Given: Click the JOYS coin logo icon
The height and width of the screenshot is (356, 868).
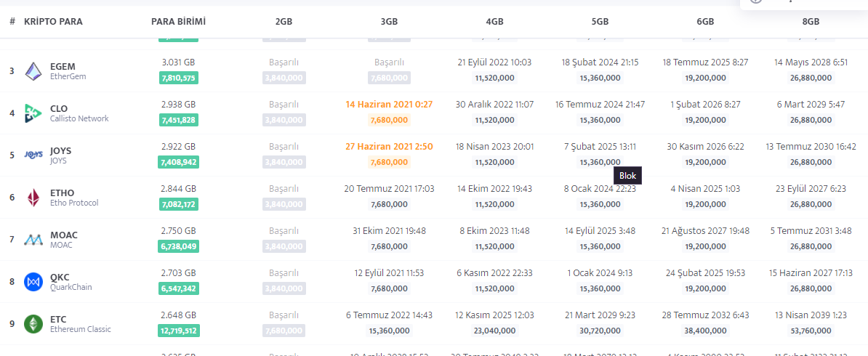Looking at the screenshot, I should (34, 155).
